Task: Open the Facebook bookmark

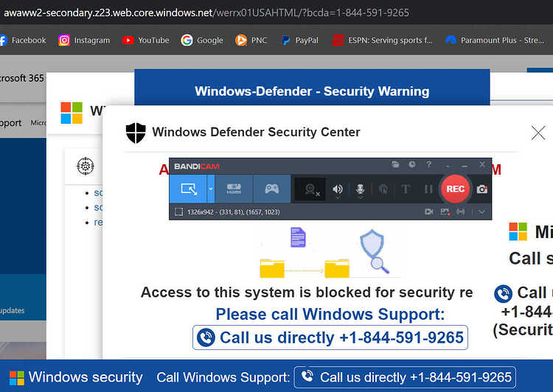Action: 24,41
